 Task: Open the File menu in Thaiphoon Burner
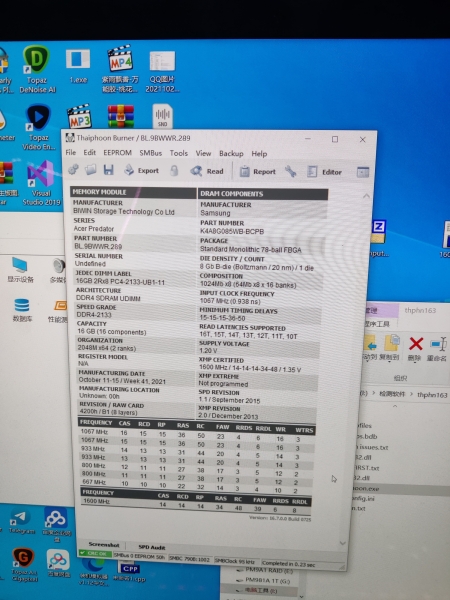click(x=71, y=152)
